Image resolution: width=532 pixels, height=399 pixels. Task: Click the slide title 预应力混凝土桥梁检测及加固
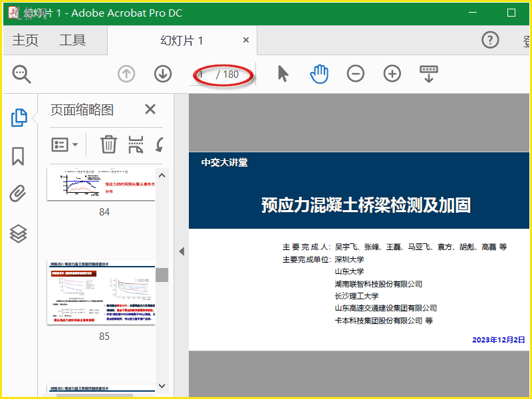click(x=366, y=205)
